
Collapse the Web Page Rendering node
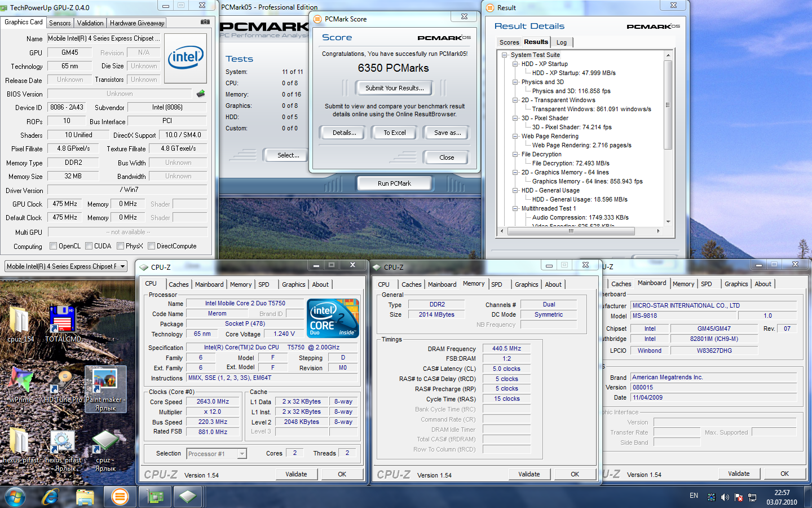tap(515, 136)
